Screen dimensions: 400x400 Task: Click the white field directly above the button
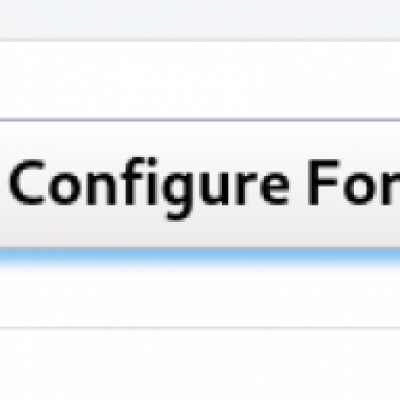point(200,79)
